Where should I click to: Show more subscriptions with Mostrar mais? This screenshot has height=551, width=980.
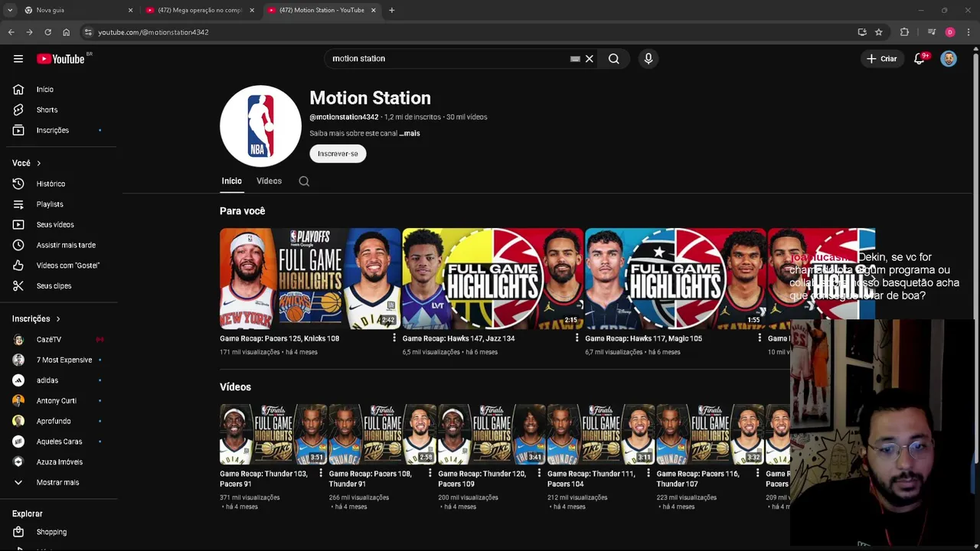59,482
